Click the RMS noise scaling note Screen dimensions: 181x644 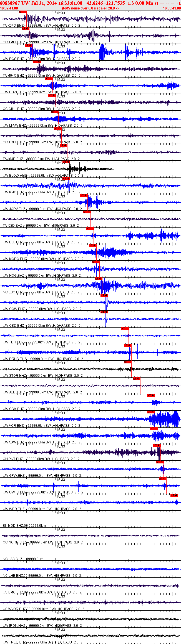pos(90,8)
